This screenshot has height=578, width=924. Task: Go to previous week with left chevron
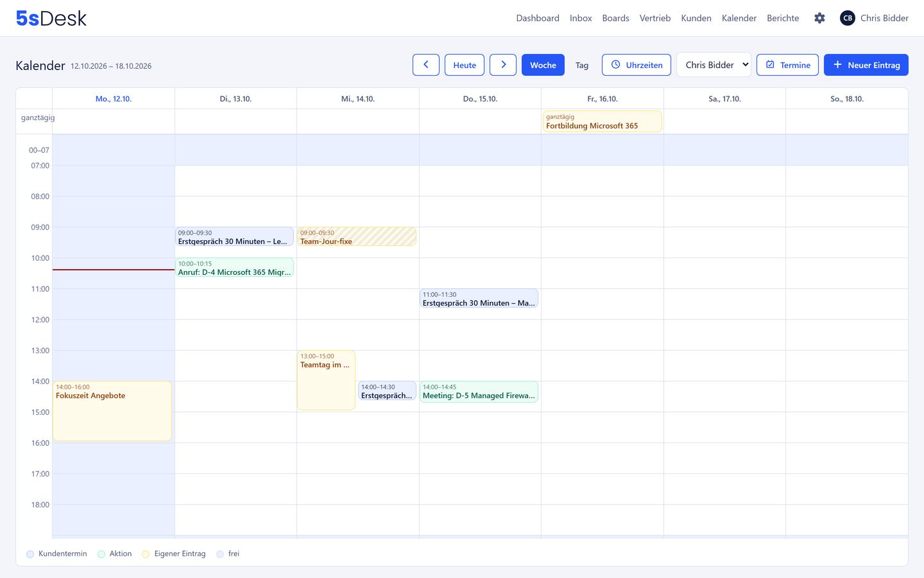(426, 65)
